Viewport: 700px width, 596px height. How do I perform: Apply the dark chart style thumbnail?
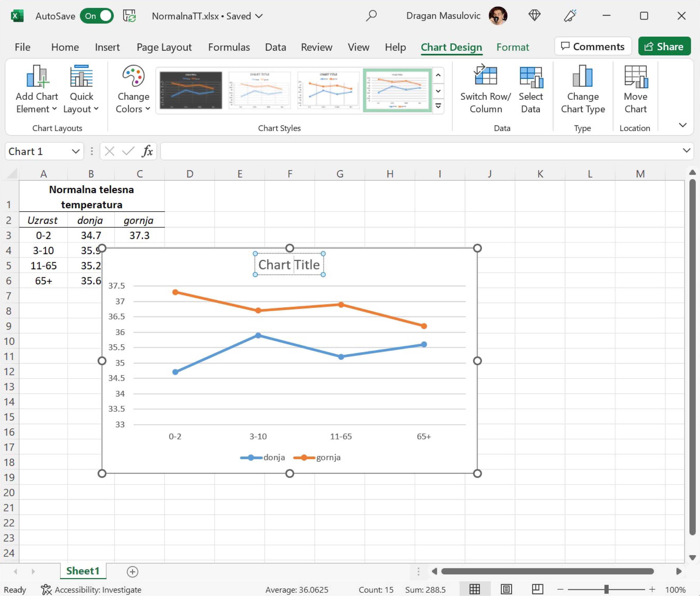pyautogui.click(x=191, y=90)
